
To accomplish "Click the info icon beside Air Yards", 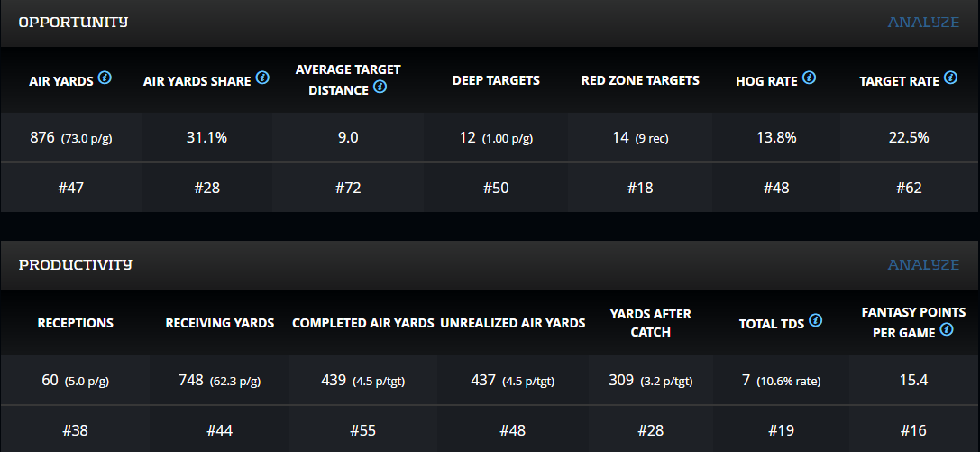I will (105, 78).
